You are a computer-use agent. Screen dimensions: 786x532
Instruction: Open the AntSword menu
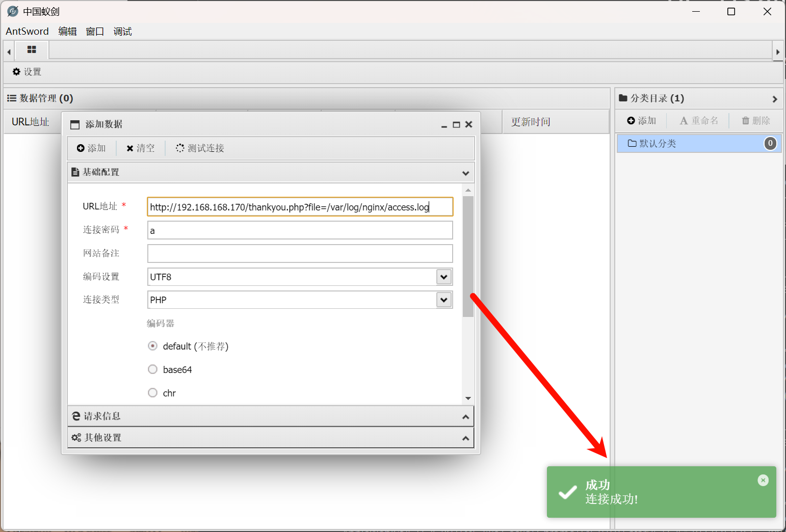click(x=27, y=31)
